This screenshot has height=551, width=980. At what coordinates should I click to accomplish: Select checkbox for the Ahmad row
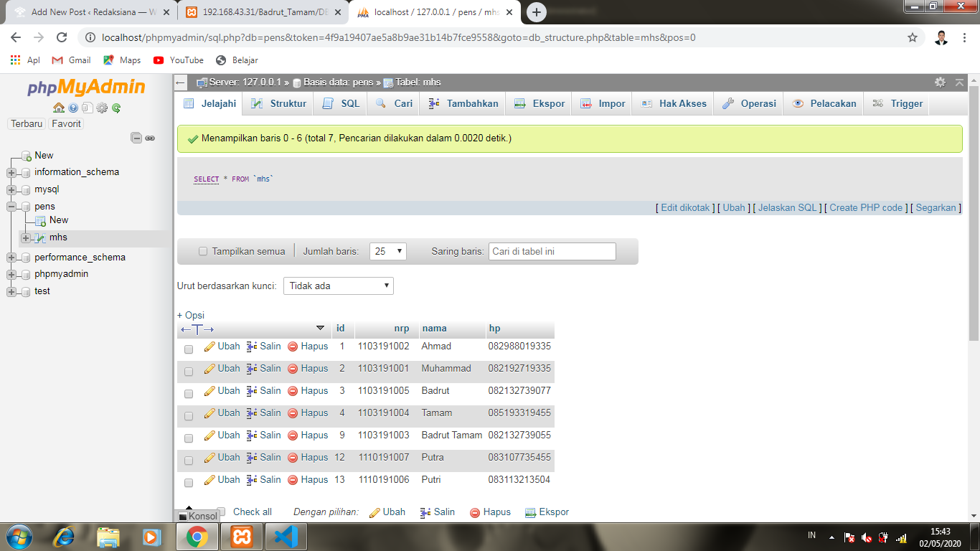[x=189, y=349]
